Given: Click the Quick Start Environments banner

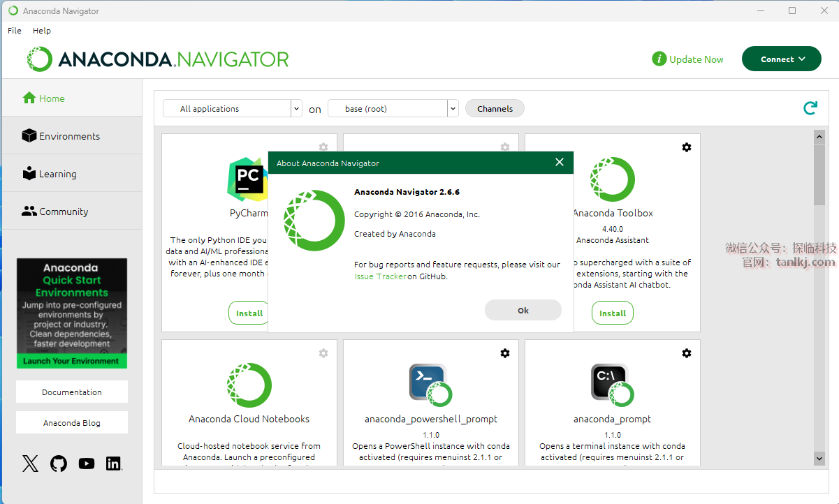Looking at the screenshot, I should 72,313.
